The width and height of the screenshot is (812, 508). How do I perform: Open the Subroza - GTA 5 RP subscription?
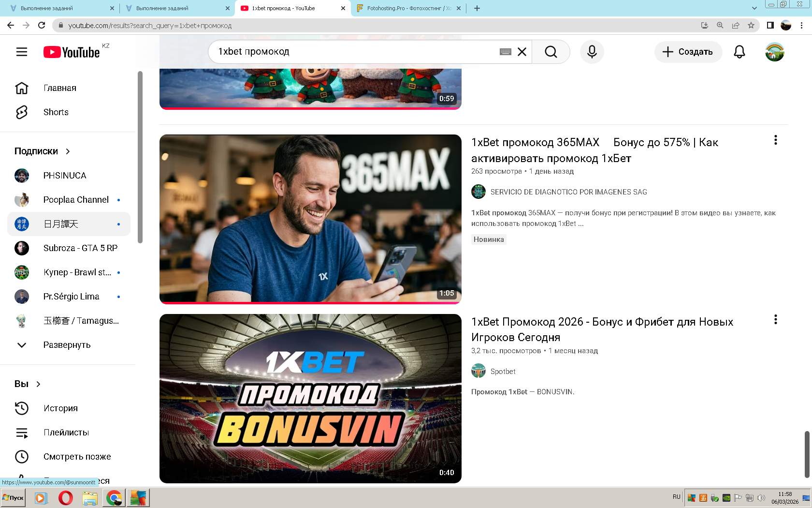tap(69, 248)
